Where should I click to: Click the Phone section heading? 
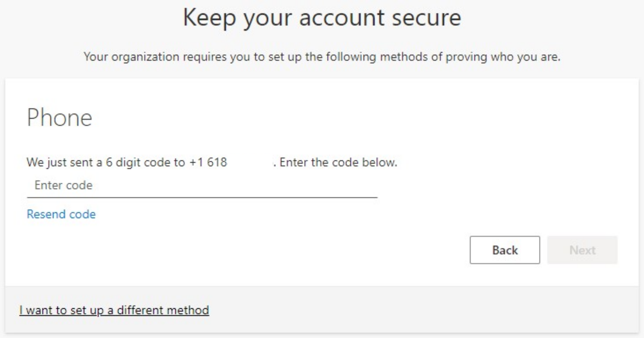pos(59,117)
